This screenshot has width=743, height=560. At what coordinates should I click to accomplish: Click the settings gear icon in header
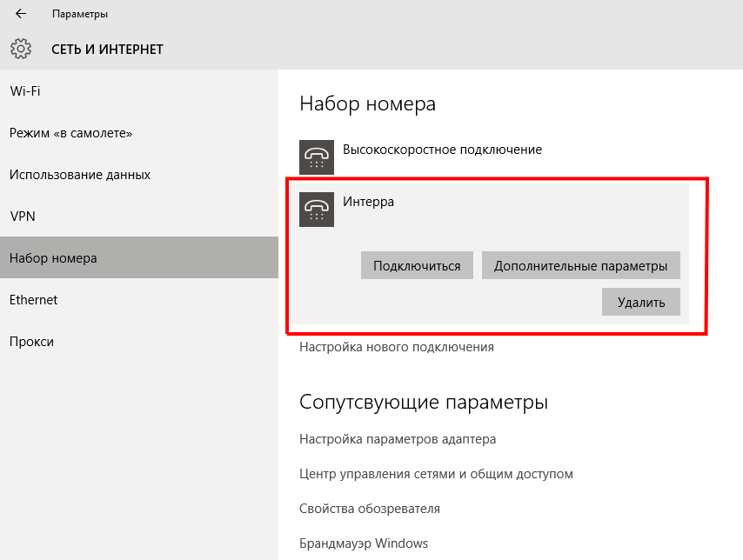pyautogui.click(x=21, y=49)
